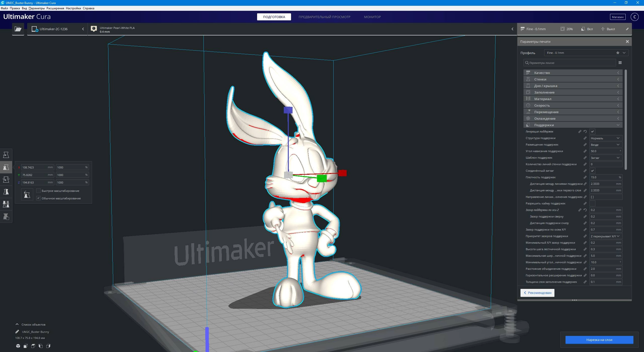
Task: Switch to right side view icon
Action: pos(48,346)
